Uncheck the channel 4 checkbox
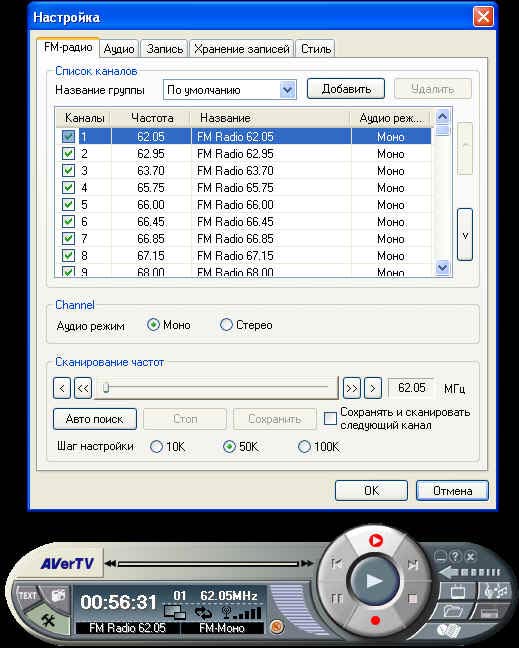This screenshot has width=519, height=648. click(x=68, y=188)
